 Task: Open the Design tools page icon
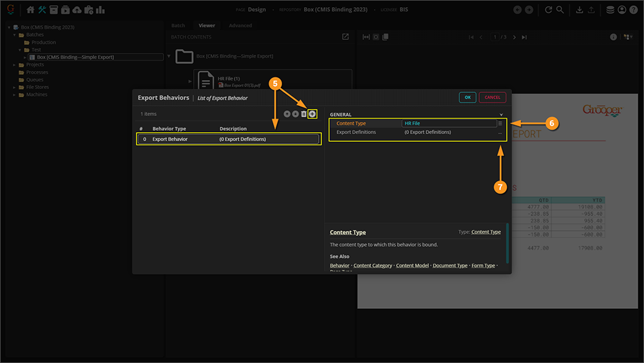[x=42, y=10]
